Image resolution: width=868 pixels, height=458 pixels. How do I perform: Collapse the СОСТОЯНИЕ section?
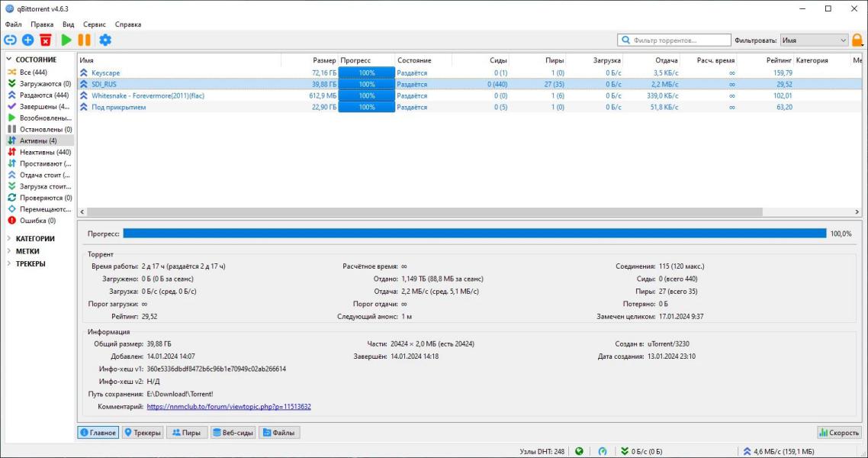click(9, 60)
